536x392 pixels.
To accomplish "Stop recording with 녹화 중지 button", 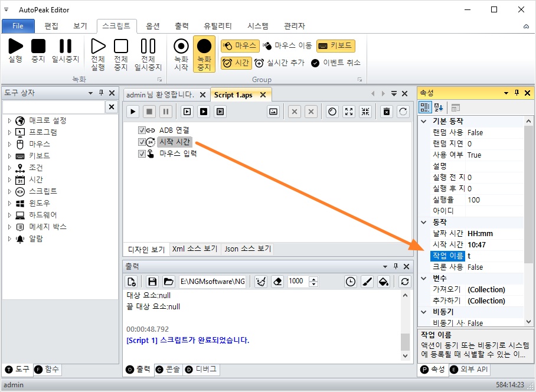I will (x=204, y=54).
